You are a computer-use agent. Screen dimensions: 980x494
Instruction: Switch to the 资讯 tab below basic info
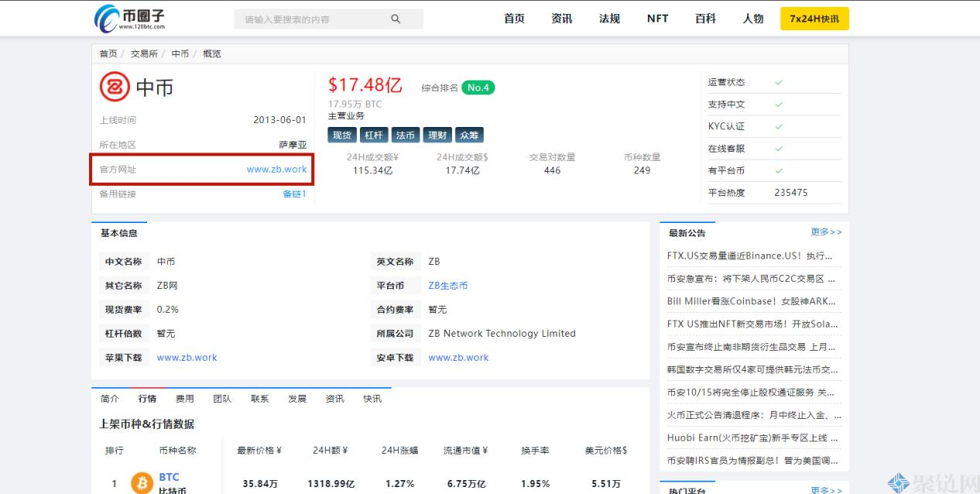tap(335, 399)
